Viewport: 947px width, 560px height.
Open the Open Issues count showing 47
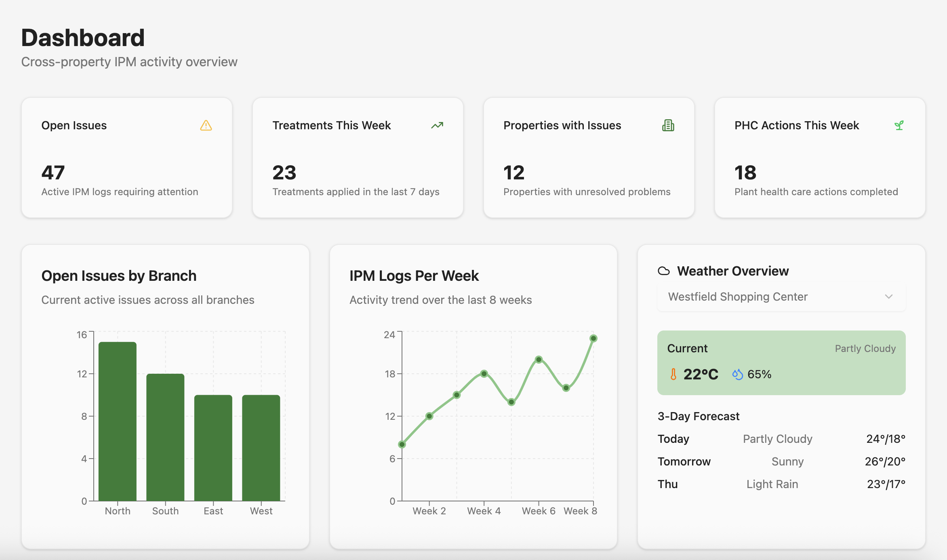52,172
